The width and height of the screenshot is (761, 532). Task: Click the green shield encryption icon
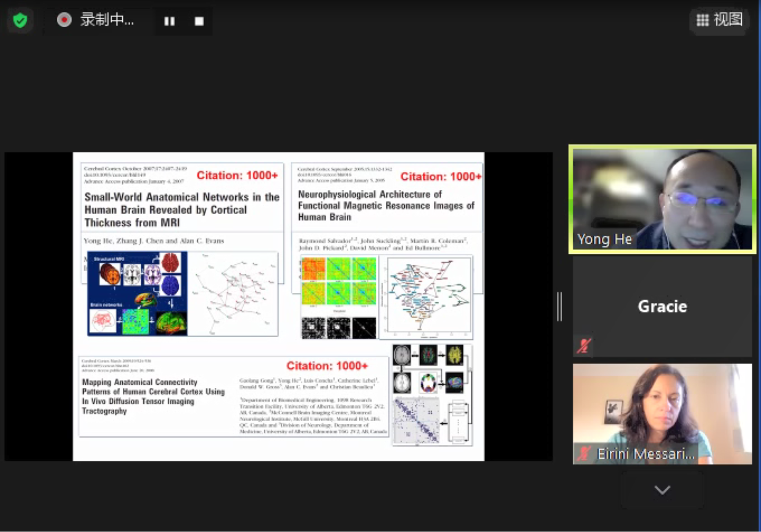tap(20, 20)
